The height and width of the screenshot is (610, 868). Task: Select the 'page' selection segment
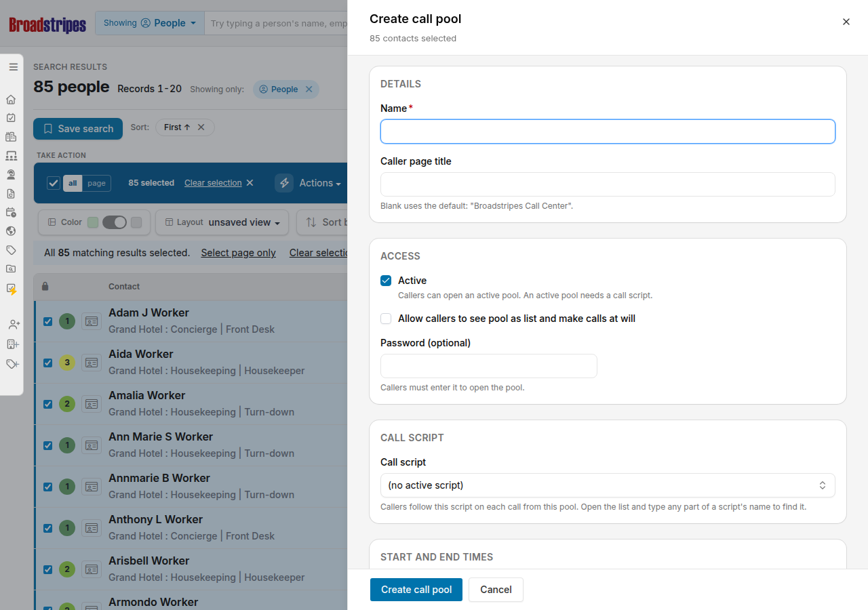pyautogui.click(x=96, y=183)
